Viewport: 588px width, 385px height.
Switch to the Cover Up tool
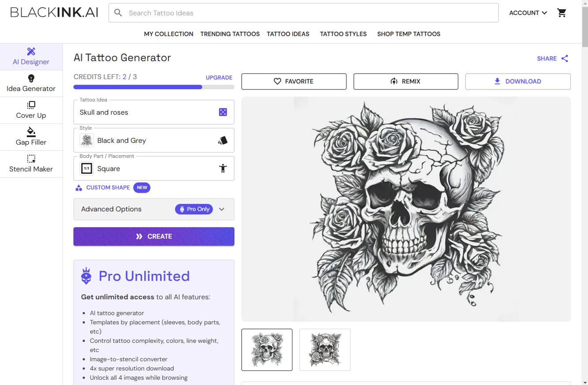click(31, 110)
